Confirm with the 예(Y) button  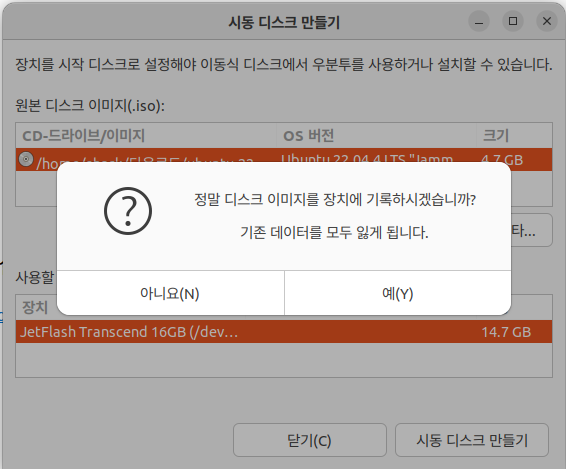tap(398, 293)
